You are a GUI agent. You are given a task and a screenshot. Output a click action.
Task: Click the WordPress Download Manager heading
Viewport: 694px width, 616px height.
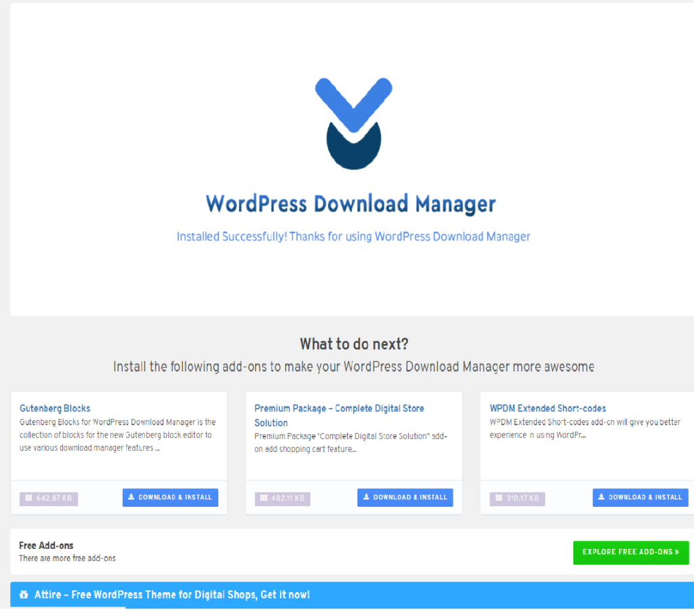click(351, 204)
